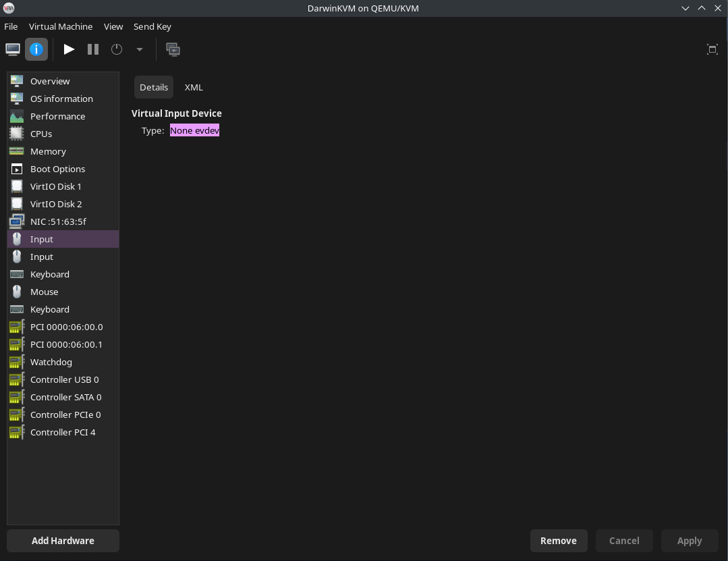This screenshot has width=728, height=561.
Task: Open the manage VM snapshots icon
Action: [173, 49]
